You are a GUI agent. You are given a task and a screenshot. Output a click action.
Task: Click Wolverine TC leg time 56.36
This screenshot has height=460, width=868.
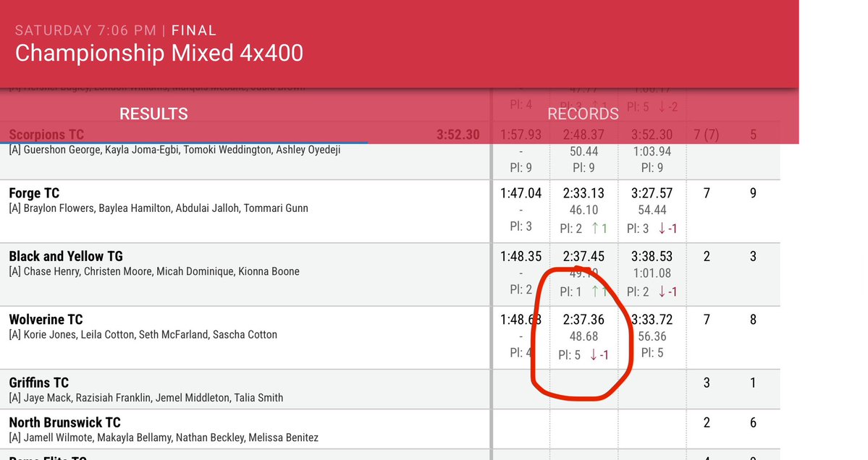click(652, 336)
